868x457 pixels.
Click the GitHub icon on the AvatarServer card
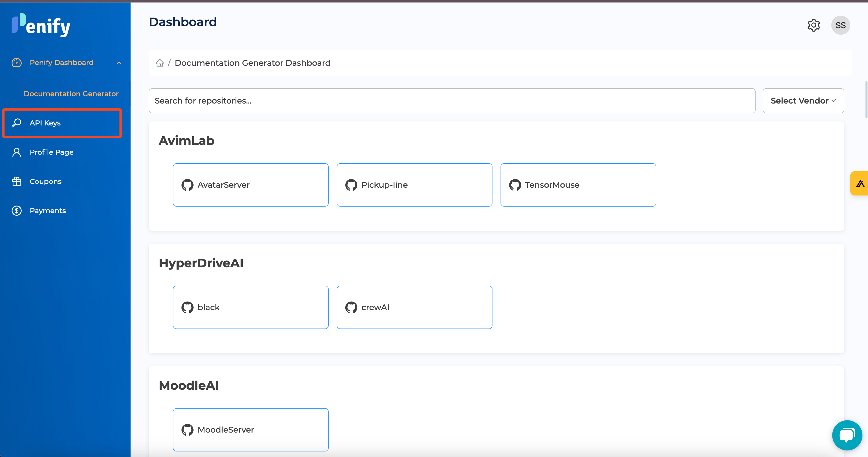[x=187, y=185]
